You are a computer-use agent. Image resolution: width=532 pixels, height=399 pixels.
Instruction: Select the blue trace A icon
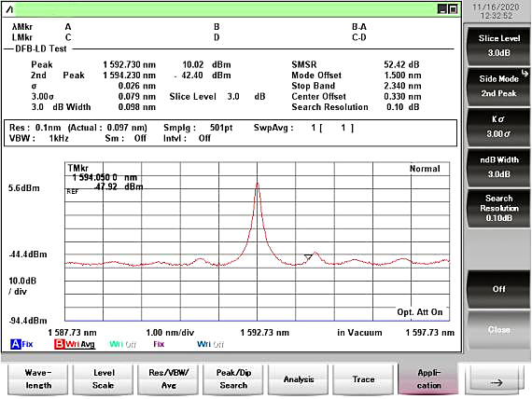pos(16,344)
